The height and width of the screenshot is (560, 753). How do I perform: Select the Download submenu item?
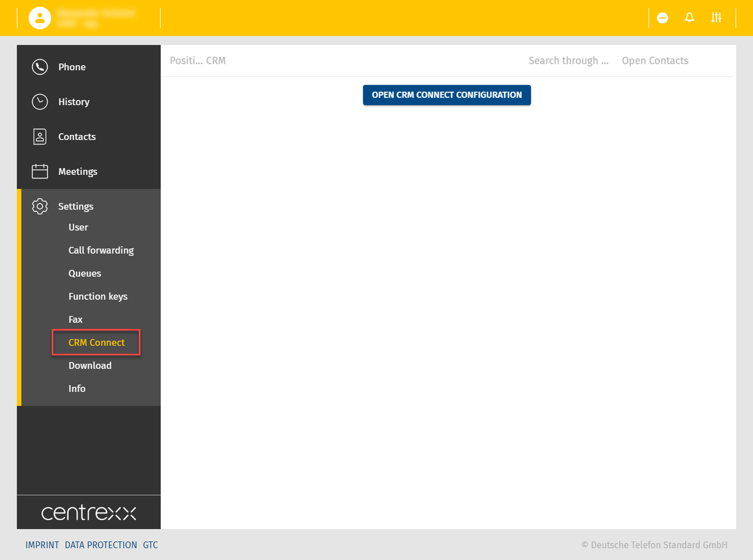tap(90, 366)
